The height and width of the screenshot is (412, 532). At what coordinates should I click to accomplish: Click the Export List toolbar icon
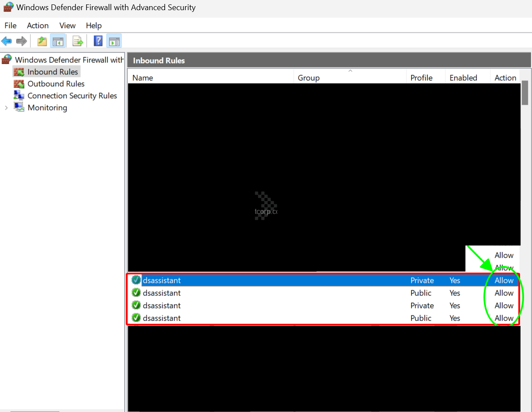click(78, 41)
